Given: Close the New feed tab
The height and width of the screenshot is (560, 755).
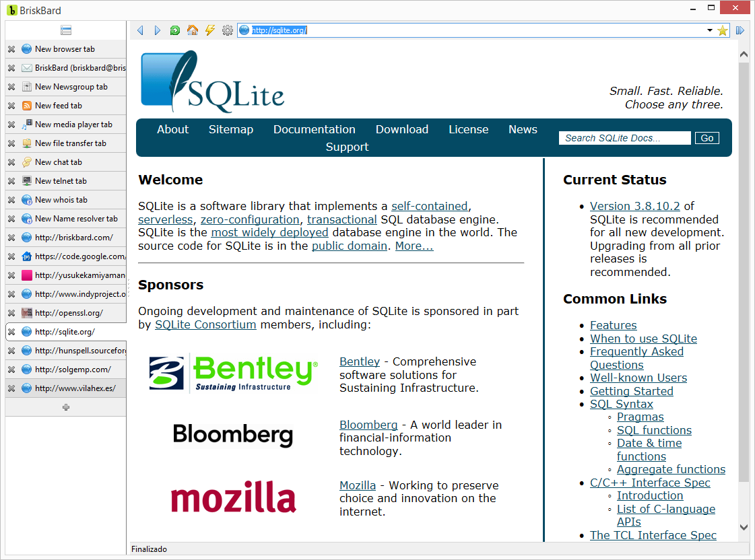Looking at the screenshot, I should [11, 106].
